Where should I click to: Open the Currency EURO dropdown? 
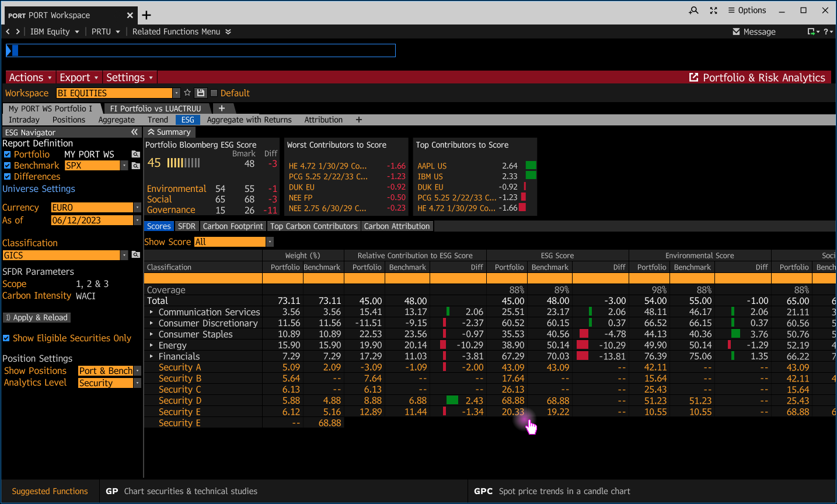point(137,208)
